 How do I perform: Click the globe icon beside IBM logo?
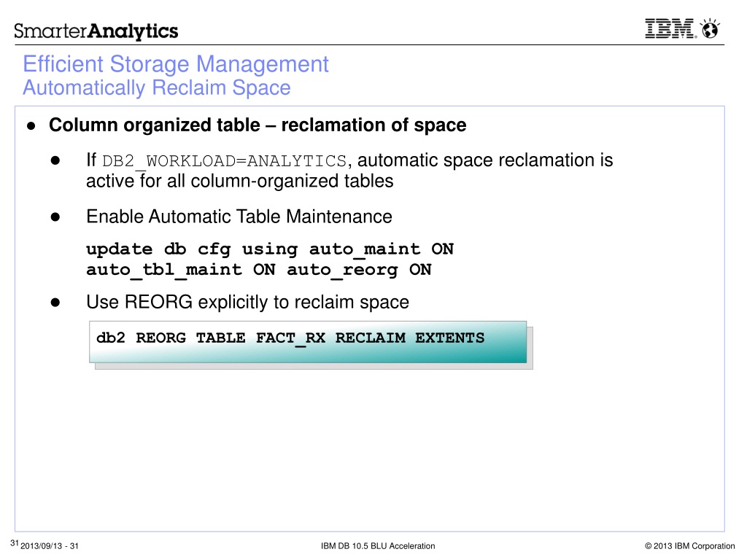point(710,28)
